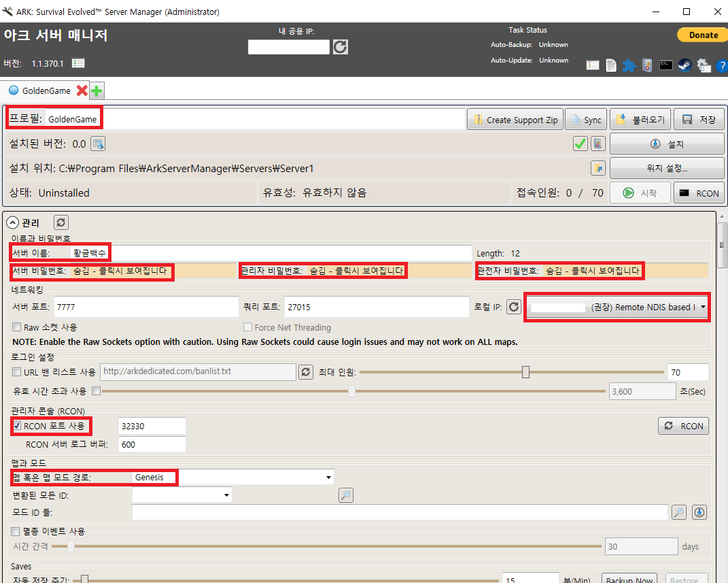The image size is (728, 583).
Task: Toggle 유효 시간 초과 사용 checkbox
Action: pyautogui.click(x=96, y=391)
